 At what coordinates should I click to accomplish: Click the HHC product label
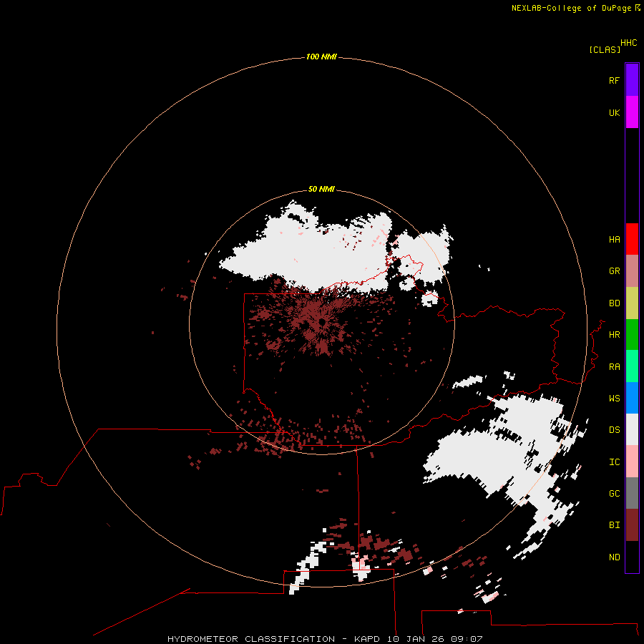click(x=629, y=43)
